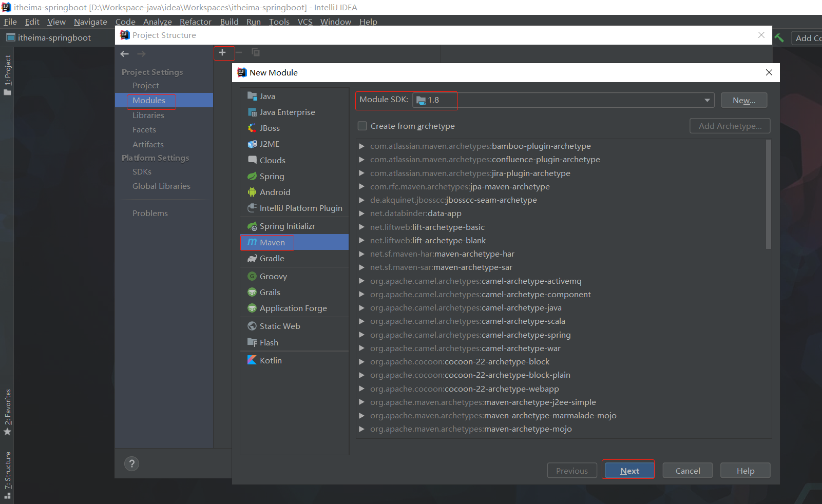Click the back arrow in Project Structure
This screenshot has height=504, width=822.
[125, 54]
